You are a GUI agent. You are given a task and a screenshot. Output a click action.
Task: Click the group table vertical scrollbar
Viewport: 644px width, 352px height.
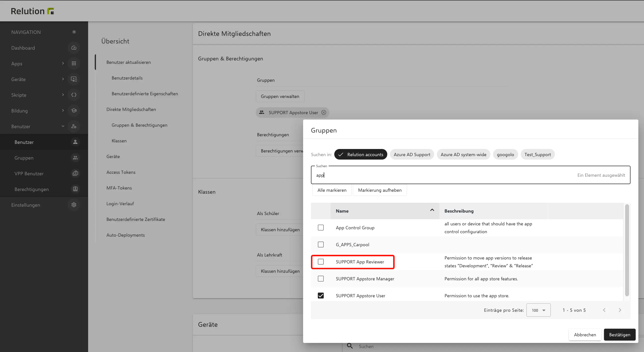tap(627, 250)
